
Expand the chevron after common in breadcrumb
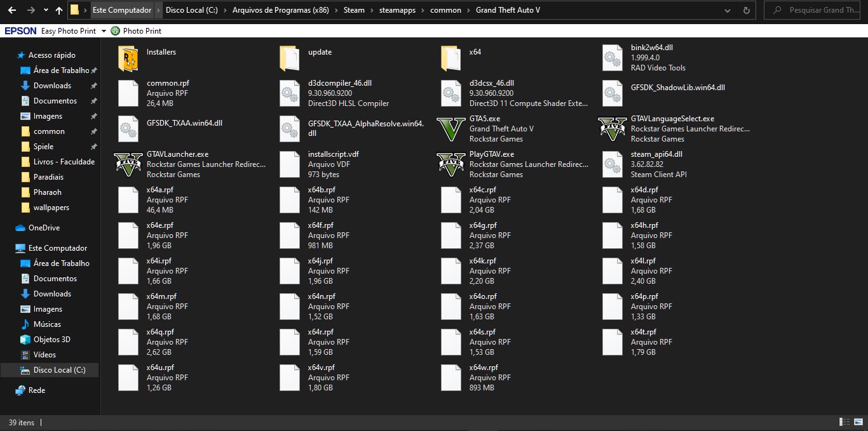click(468, 10)
